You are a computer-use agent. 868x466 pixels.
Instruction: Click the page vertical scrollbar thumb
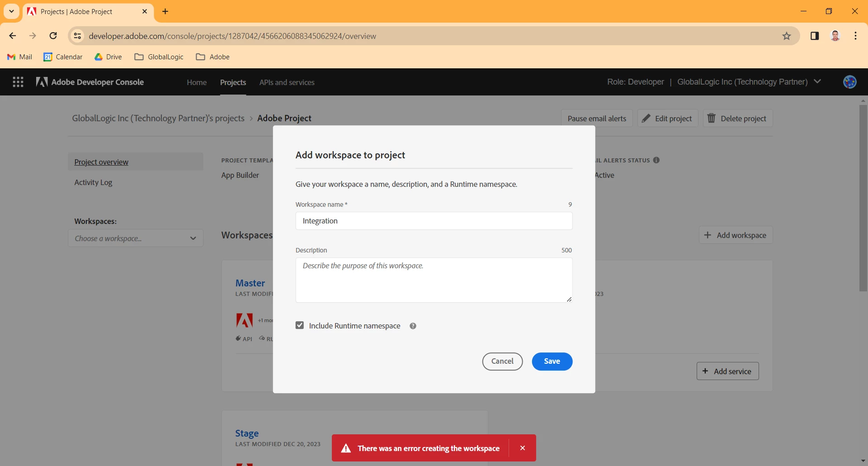click(x=863, y=198)
